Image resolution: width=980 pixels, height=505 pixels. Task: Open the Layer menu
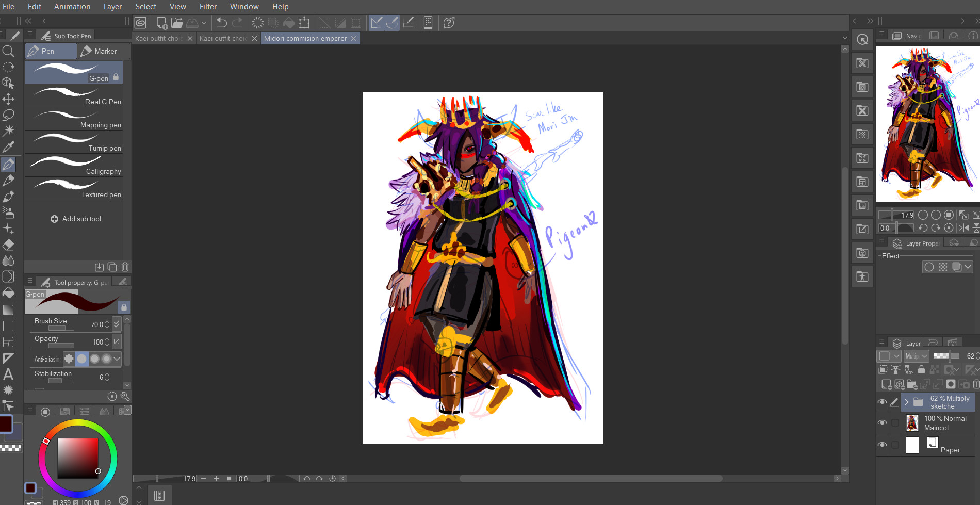[112, 7]
